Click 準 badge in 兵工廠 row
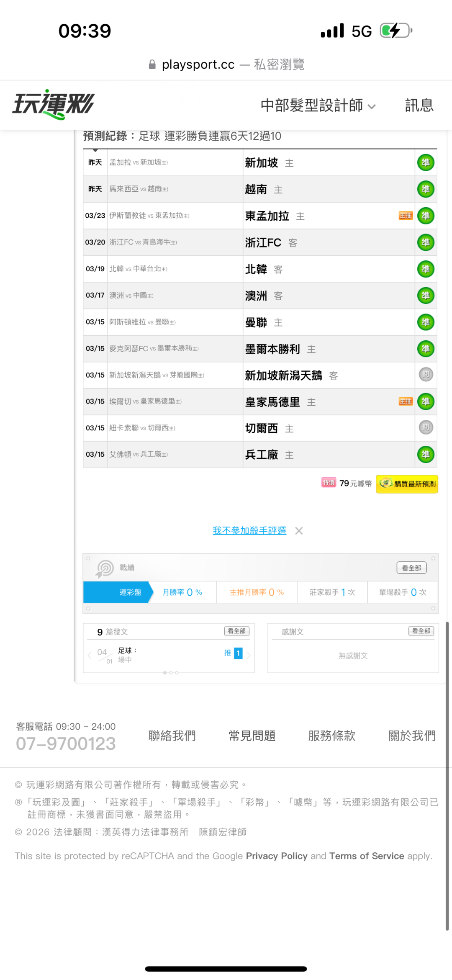 point(426,455)
